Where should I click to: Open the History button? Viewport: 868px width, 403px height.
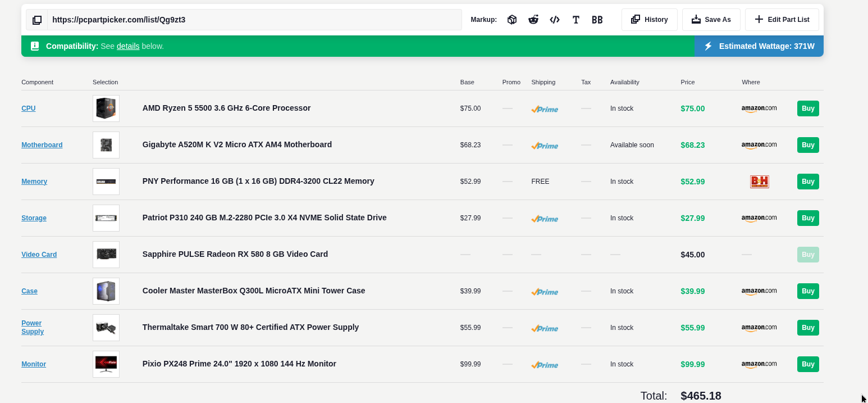coord(650,20)
